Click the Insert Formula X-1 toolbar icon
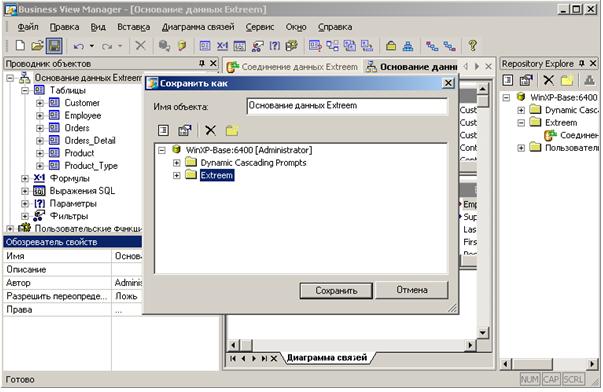Viewport: 603px width, 392px height. coord(222,46)
